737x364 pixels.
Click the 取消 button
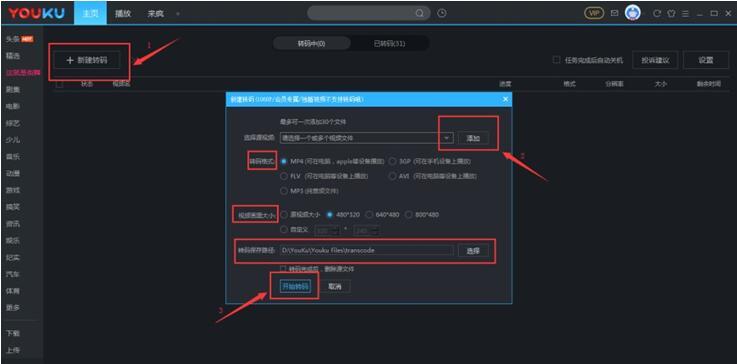(x=335, y=286)
